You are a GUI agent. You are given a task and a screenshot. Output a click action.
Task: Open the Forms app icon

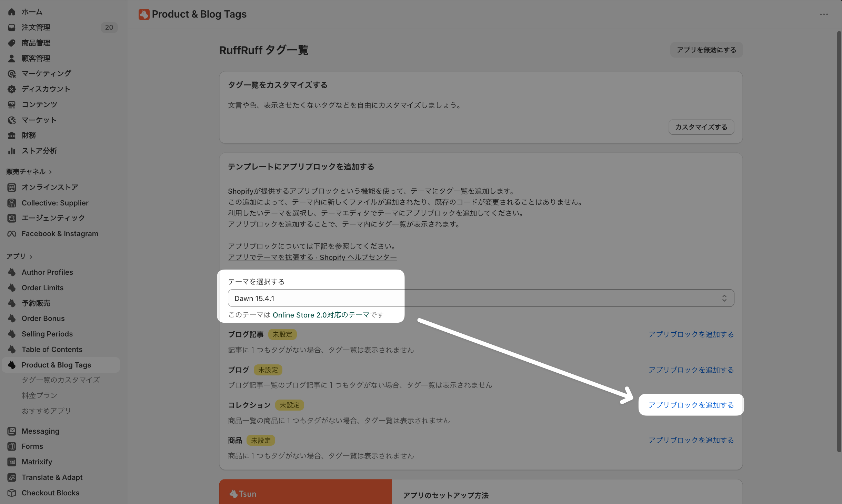(x=12, y=446)
